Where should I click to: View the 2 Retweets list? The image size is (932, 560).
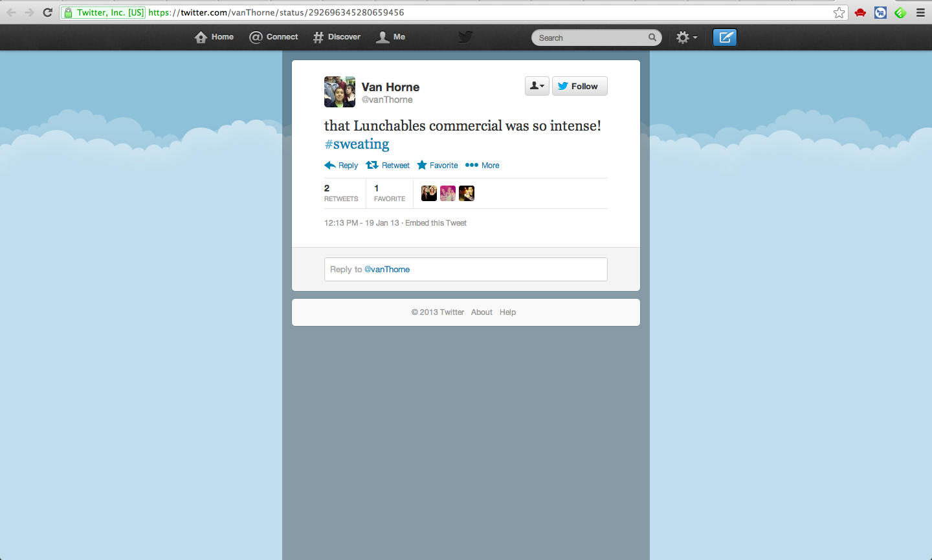click(x=341, y=193)
